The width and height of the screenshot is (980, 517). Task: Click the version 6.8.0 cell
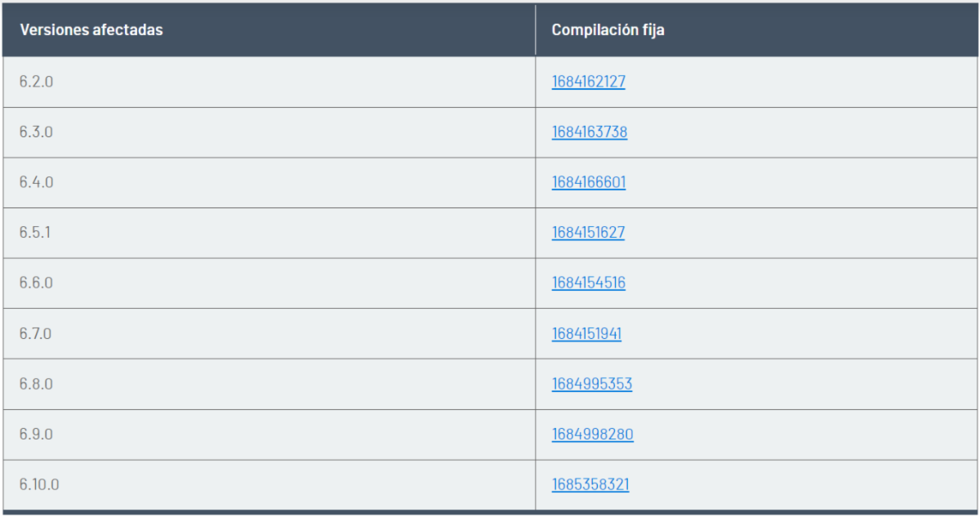(x=36, y=384)
